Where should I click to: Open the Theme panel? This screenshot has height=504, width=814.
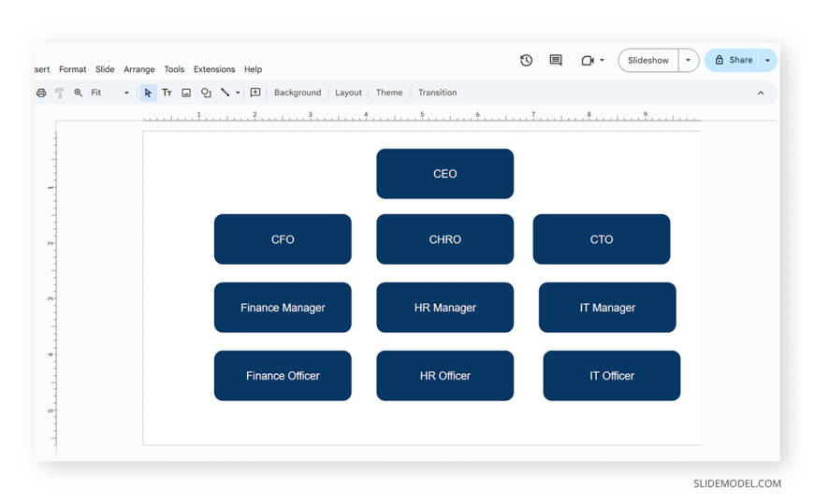(389, 93)
